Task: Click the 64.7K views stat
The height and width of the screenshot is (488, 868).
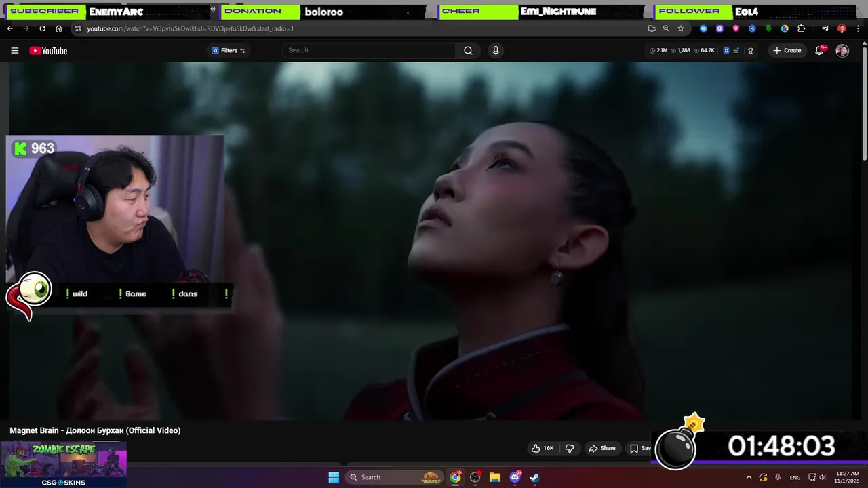Action: coord(704,51)
